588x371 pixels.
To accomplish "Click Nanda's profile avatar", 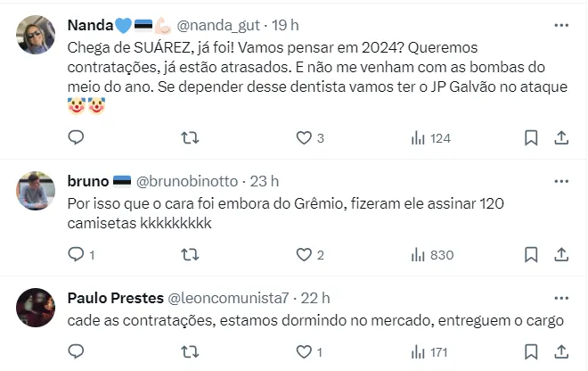I will pyautogui.click(x=37, y=36).
